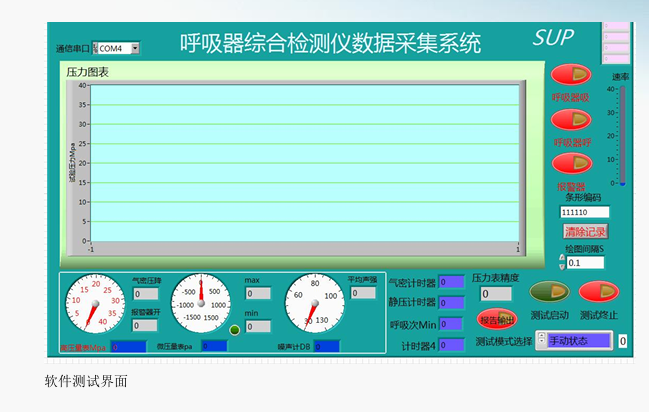Click the 噪声计DB dial gauge

click(x=314, y=304)
